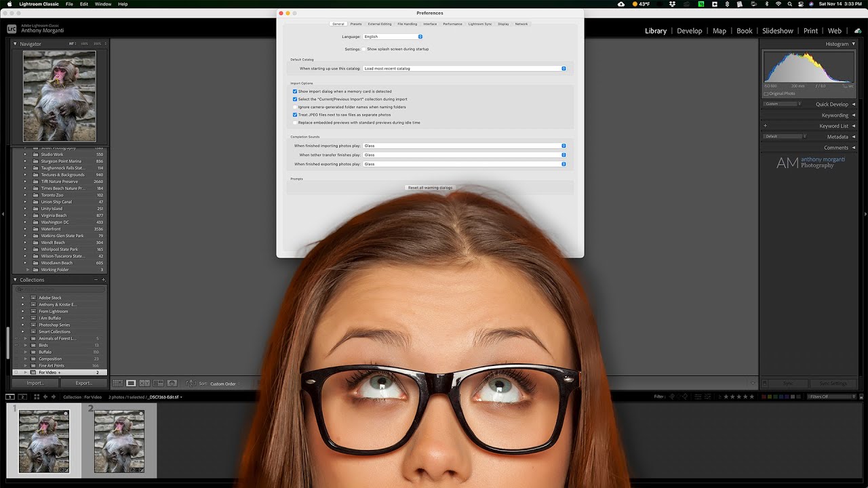868x488 pixels.
Task: Toggle Show splash screen during startup
Action: [364, 49]
